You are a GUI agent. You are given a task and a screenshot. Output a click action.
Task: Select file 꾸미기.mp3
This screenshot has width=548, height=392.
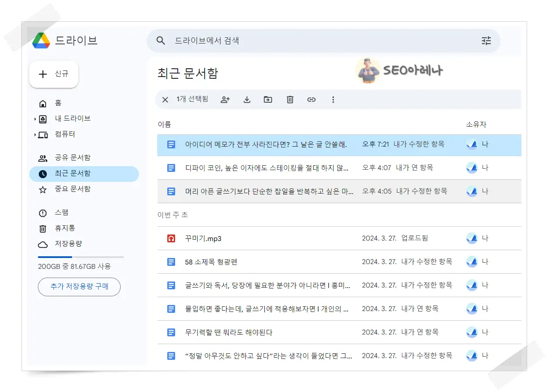point(339,238)
